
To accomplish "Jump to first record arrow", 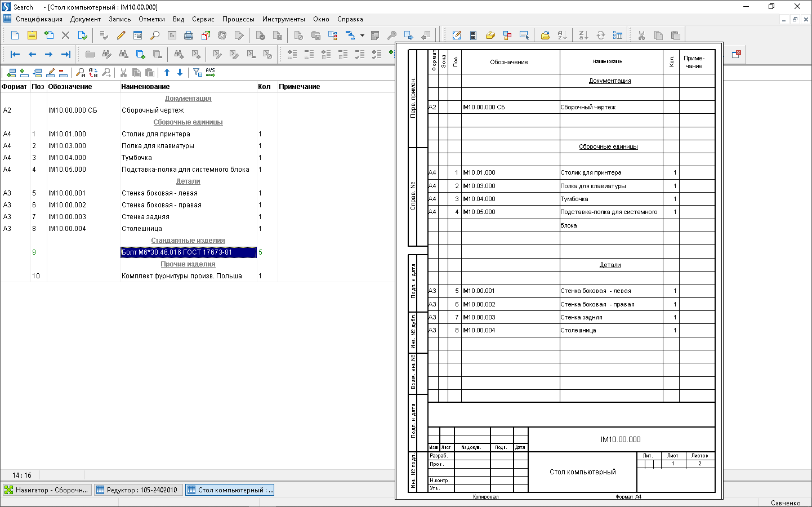I will click(15, 55).
